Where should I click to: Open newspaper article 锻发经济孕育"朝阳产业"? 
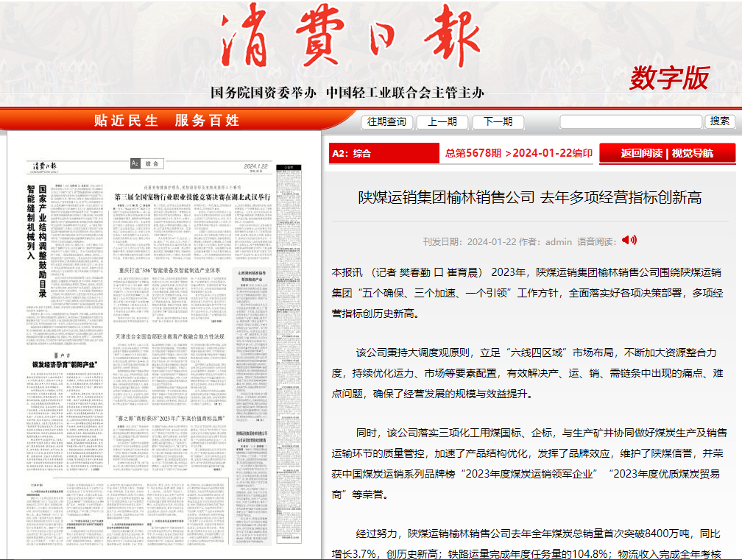(65, 365)
